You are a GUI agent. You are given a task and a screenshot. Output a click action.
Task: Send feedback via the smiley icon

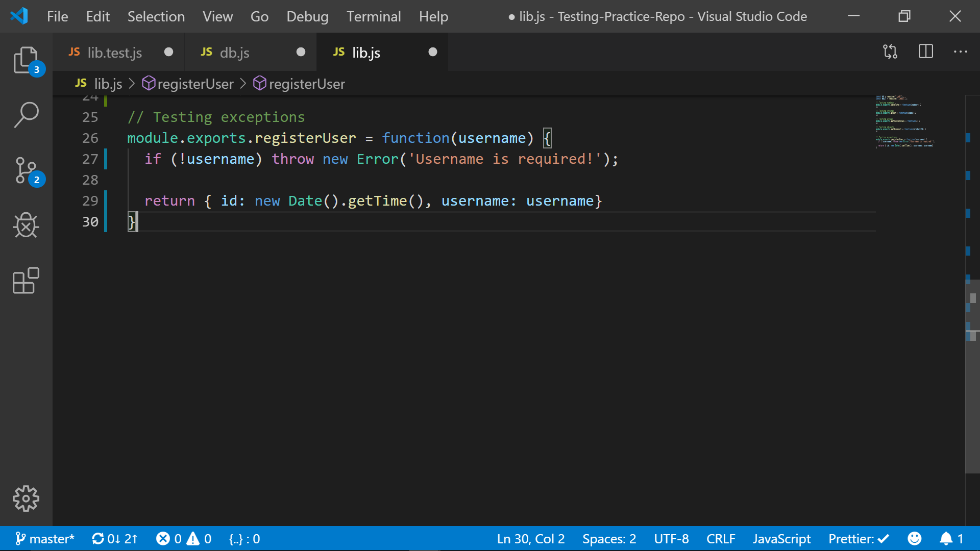(914, 538)
